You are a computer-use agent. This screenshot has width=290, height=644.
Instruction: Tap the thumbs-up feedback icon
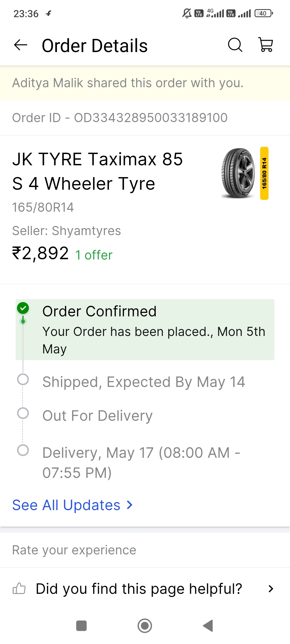(19, 589)
